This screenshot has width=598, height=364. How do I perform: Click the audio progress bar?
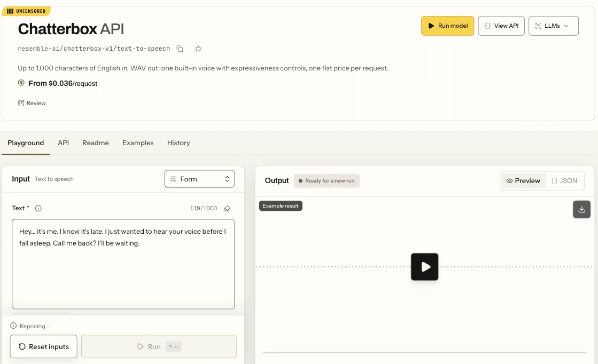[x=424, y=353]
